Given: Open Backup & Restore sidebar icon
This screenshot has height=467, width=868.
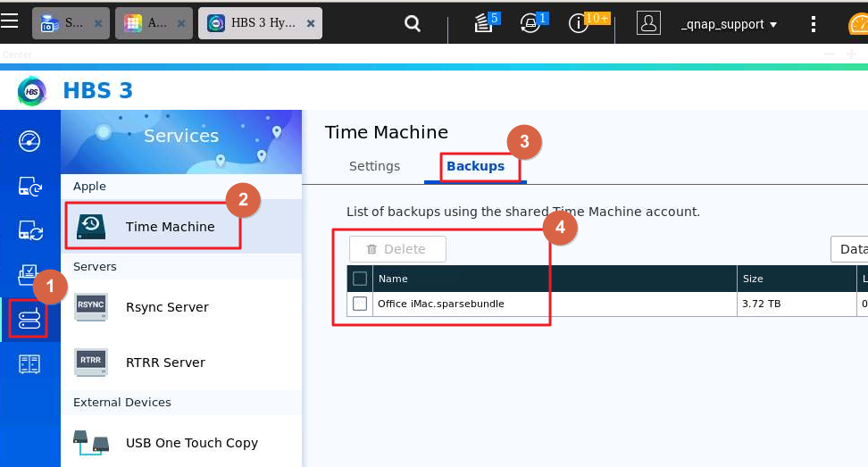Looking at the screenshot, I should (x=29, y=187).
